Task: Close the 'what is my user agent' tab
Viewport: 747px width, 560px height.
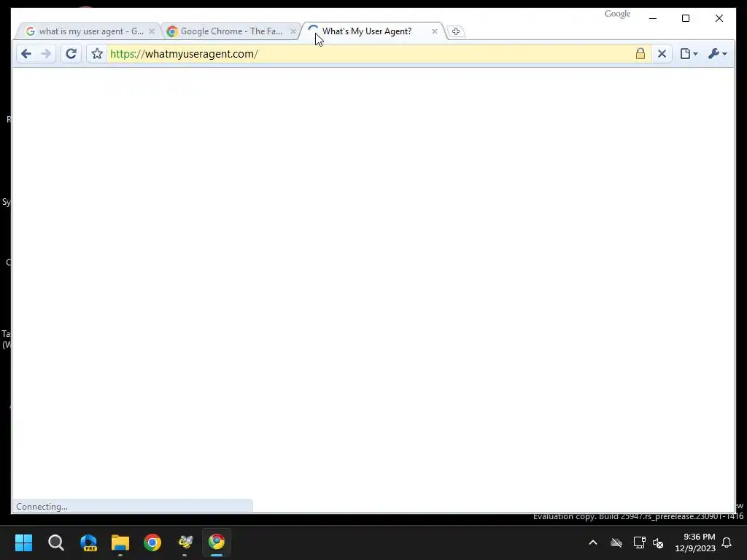Action: 152,31
